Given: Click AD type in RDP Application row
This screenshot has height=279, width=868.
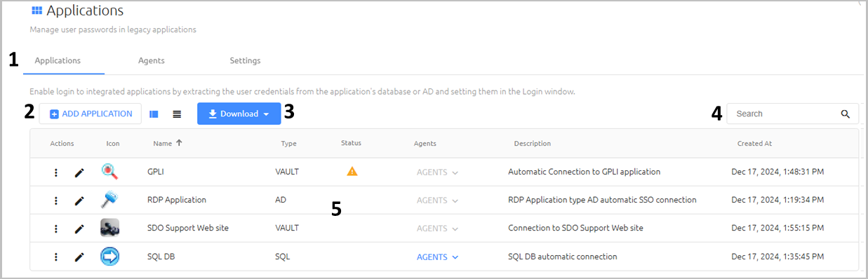Looking at the screenshot, I should click(281, 200).
